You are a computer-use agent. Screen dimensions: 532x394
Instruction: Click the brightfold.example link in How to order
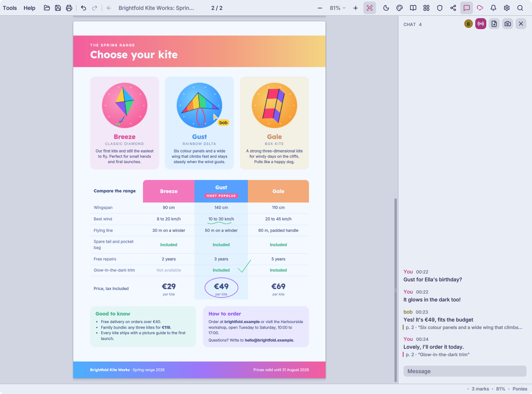(x=242, y=322)
